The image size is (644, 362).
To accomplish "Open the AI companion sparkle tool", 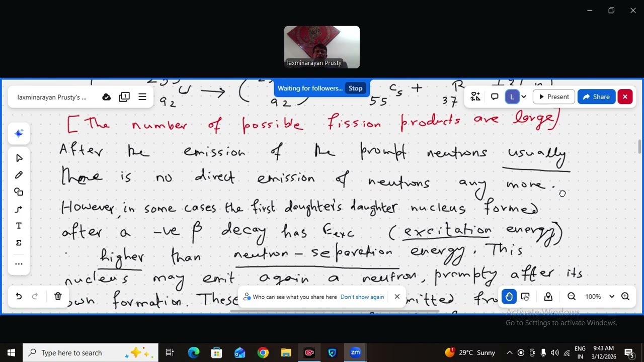I will point(19,133).
